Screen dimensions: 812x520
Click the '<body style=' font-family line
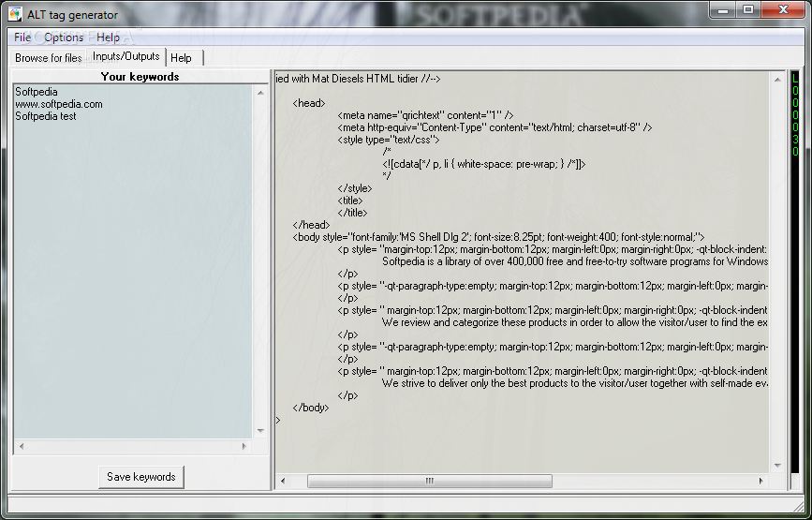point(498,237)
